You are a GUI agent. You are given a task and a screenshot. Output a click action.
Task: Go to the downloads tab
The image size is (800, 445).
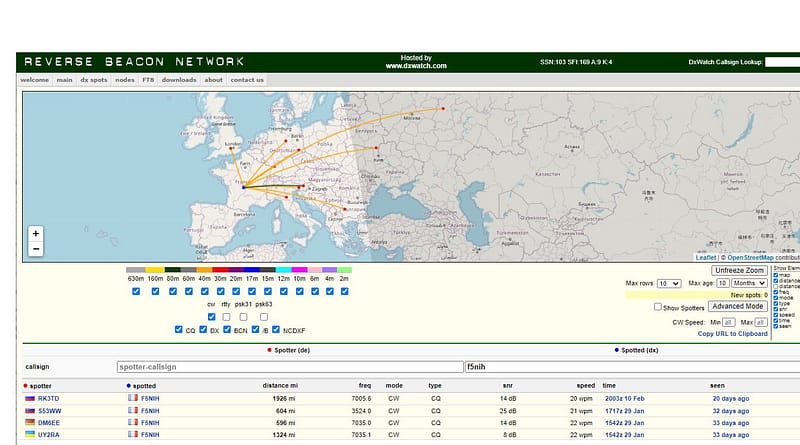(179, 80)
